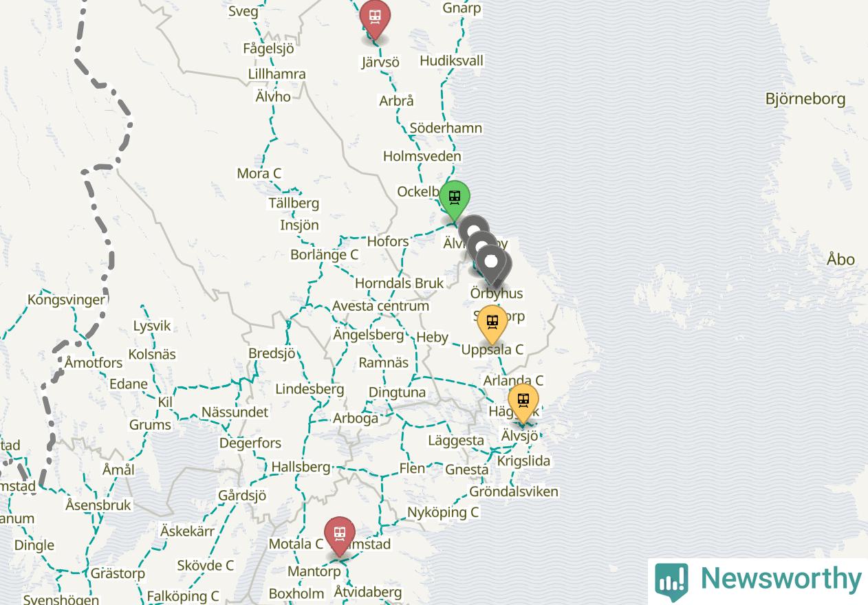Screen dimensions: 868x605
Task: Select the red train marker near Motala C
Action: tap(340, 536)
